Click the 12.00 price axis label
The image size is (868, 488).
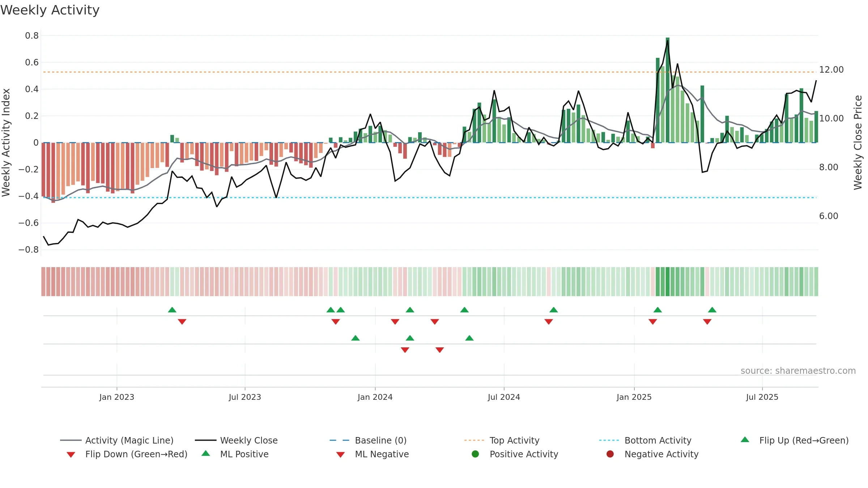pyautogui.click(x=831, y=69)
